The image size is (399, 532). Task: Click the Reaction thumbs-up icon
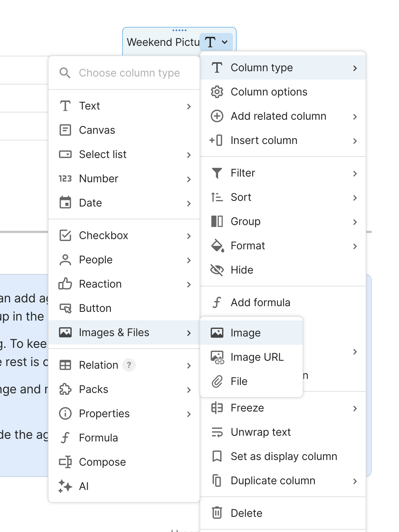pos(65,284)
